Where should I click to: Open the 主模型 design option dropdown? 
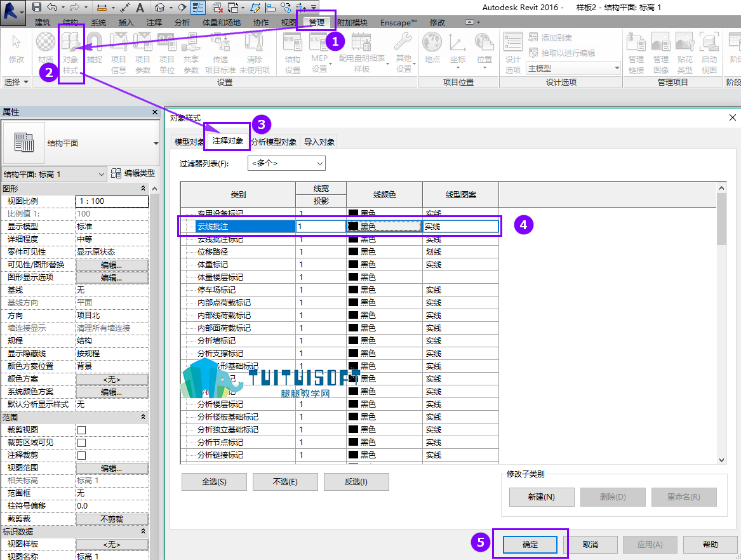[x=574, y=69]
